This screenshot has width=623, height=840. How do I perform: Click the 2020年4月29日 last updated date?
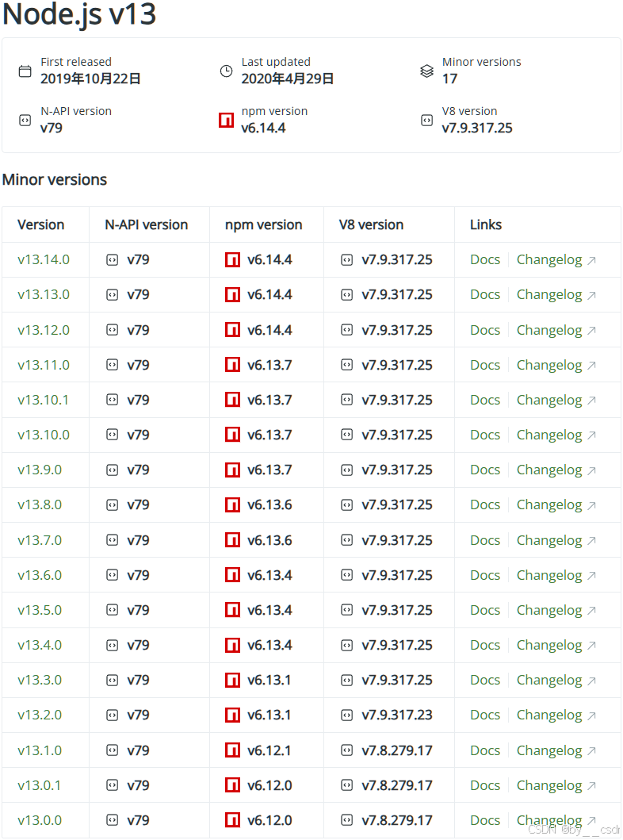[288, 79]
